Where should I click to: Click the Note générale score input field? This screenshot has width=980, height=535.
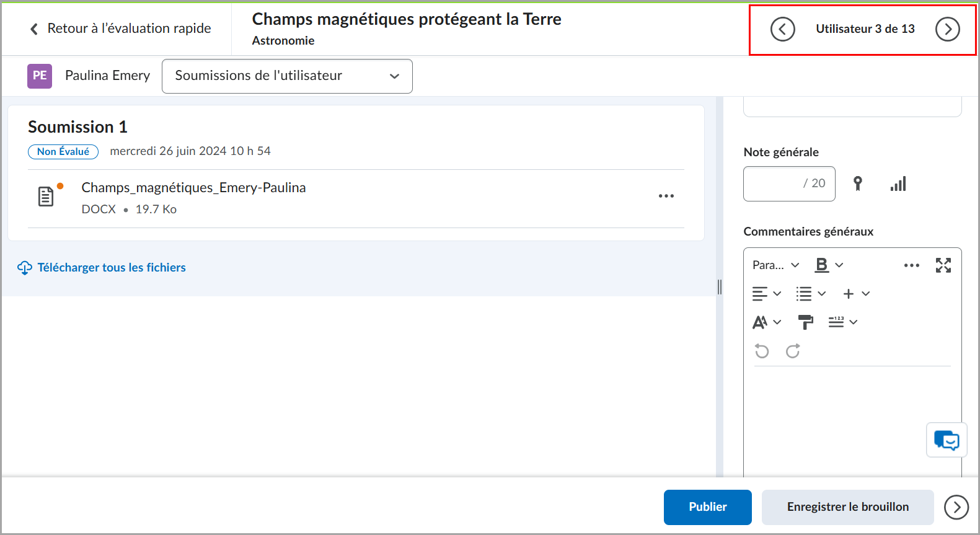coord(789,183)
